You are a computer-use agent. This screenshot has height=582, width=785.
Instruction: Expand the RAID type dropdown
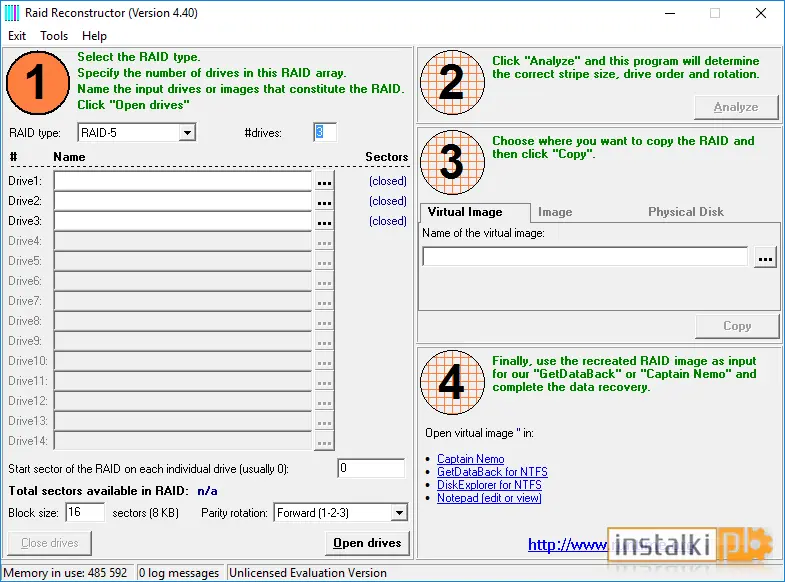[x=187, y=133]
